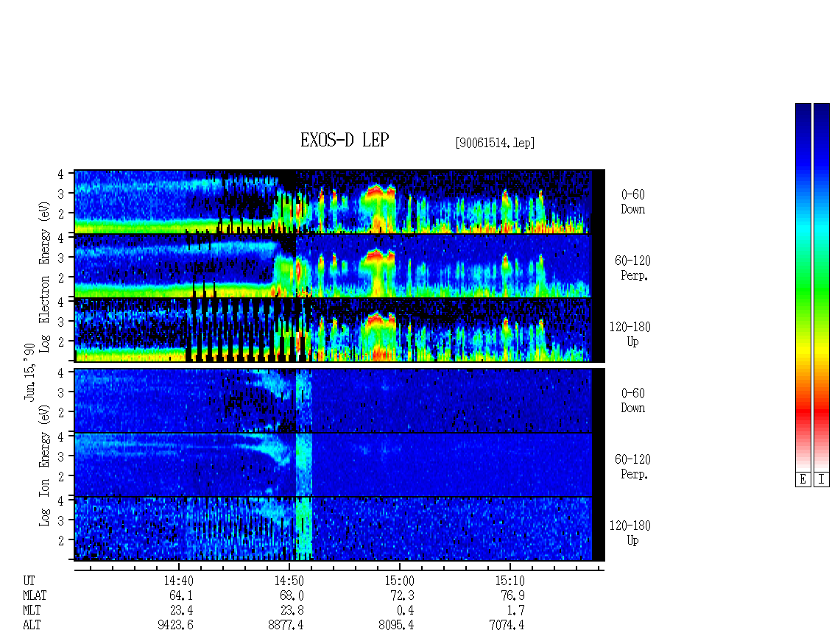832x644 pixels.
Task: Click the "ALT" row header
Action: click(x=32, y=625)
